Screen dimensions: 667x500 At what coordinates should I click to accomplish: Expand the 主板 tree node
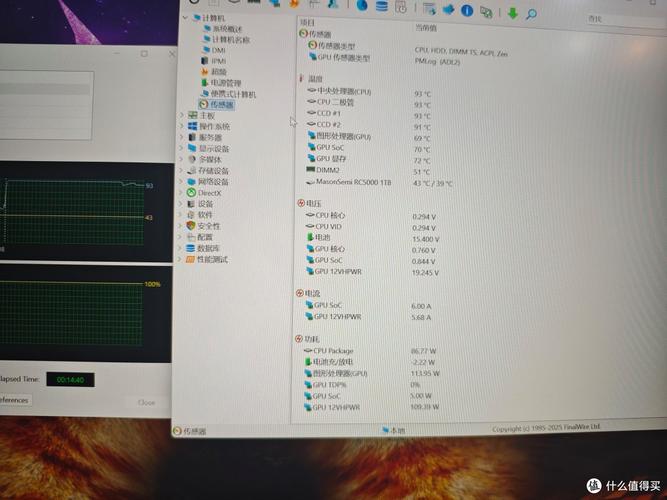181,116
